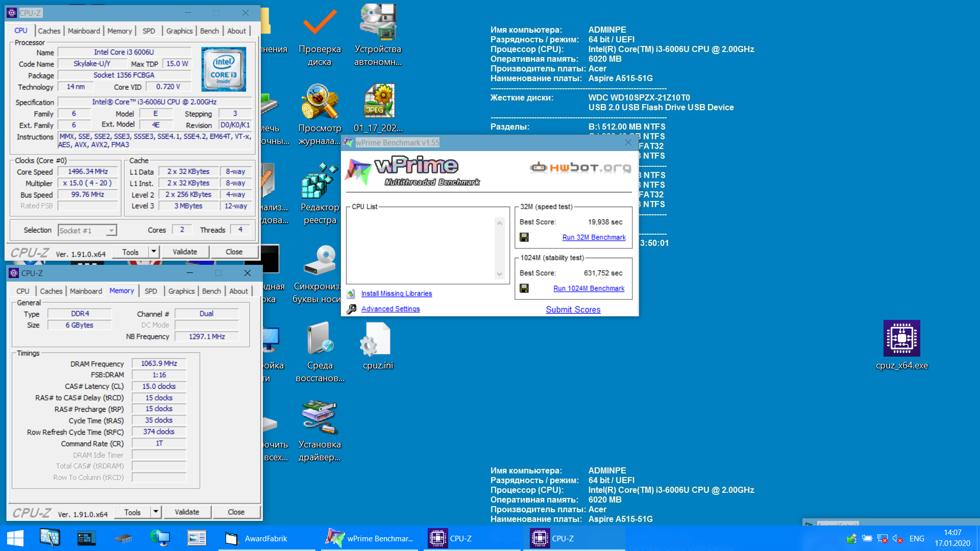Screen dimensions: 980x551
Task: Click the CPU List scroll down arrow
Action: point(500,274)
